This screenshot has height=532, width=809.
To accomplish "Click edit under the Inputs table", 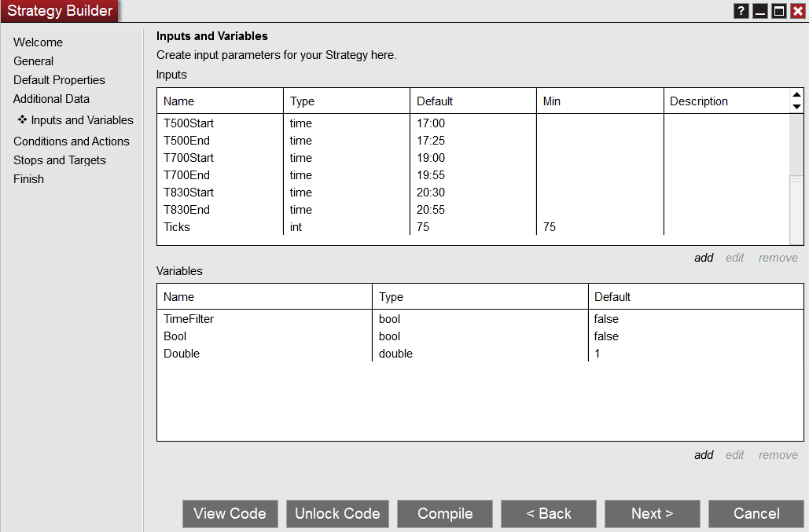I will [x=734, y=257].
